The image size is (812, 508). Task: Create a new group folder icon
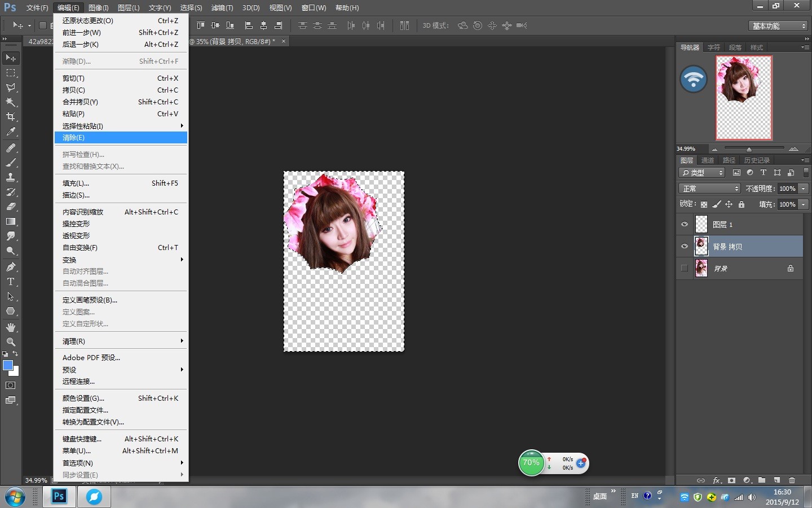762,480
